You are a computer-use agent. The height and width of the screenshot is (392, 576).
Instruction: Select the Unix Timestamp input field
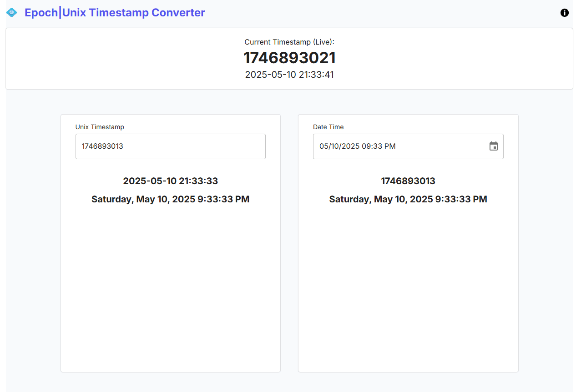click(170, 146)
